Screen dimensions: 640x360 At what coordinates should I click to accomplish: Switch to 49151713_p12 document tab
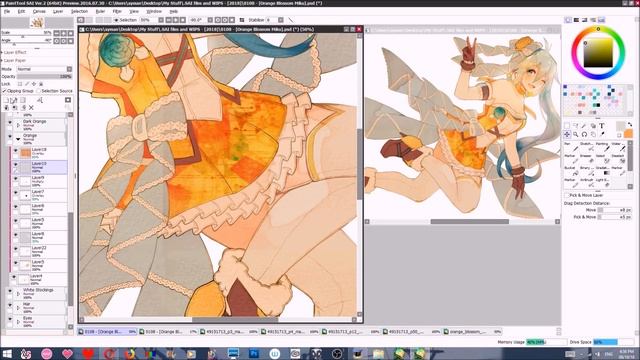(x=351, y=332)
